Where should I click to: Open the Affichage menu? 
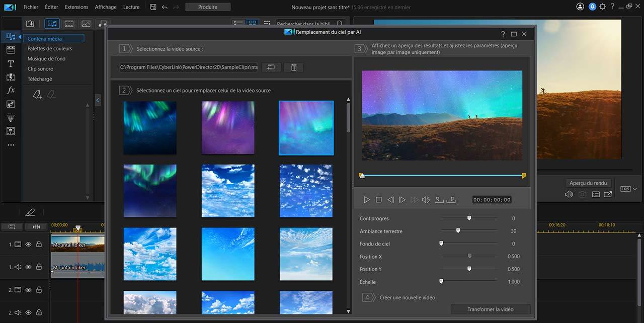[106, 7]
